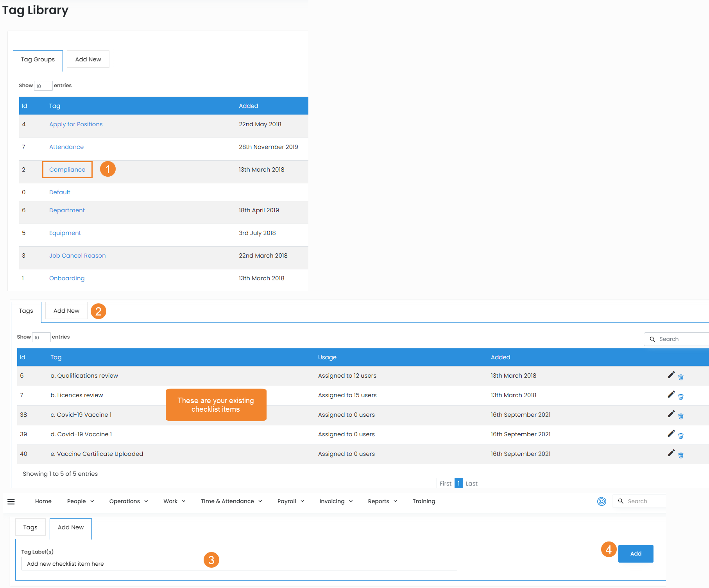Delete the Qualifications review tag

tap(681, 377)
